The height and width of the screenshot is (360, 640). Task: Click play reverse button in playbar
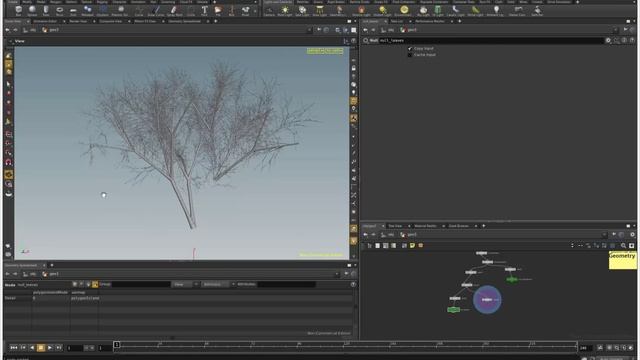point(32,348)
